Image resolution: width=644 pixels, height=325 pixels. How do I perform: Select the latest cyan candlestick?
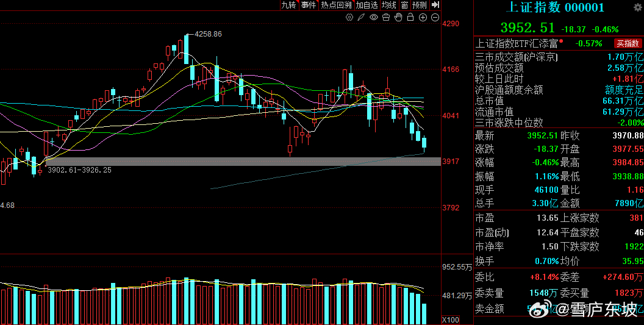coord(424,144)
